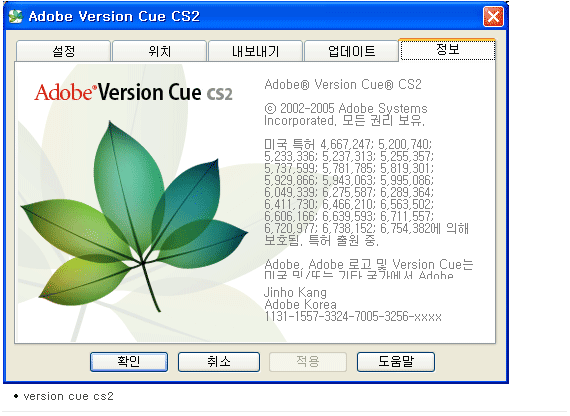Screen dimensions: 570x416
Task: Switch to the 설정 tab
Action: click(63, 51)
